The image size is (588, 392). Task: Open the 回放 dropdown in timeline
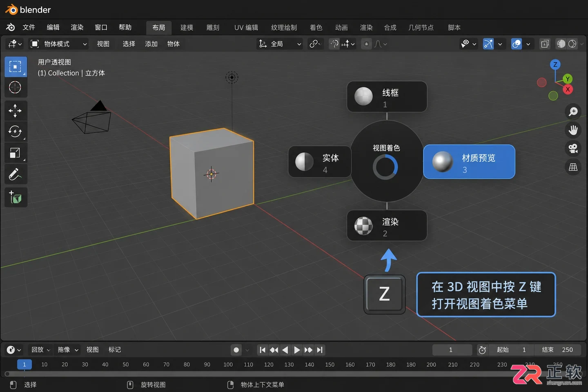(x=41, y=350)
